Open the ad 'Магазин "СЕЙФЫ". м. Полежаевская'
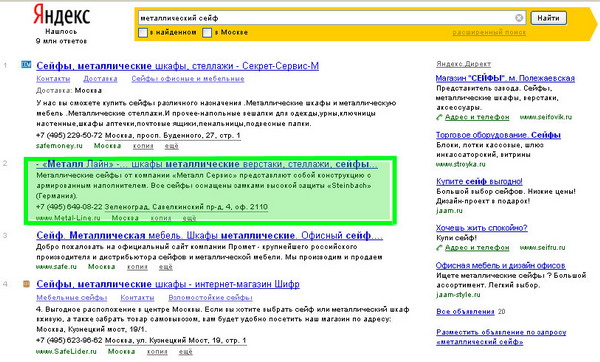The height and width of the screenshot is (362, 600). 505,78
